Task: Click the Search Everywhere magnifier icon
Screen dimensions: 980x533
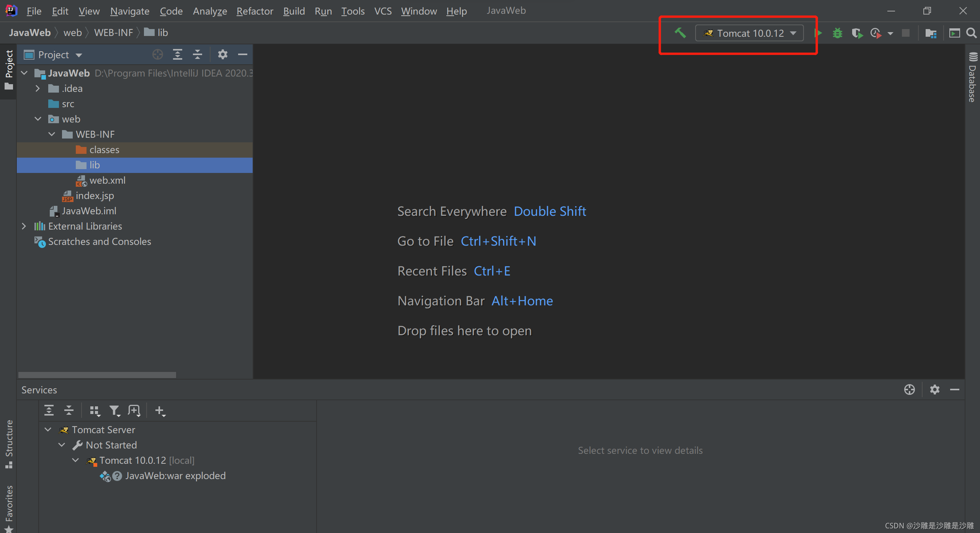Action: [971, 33]
